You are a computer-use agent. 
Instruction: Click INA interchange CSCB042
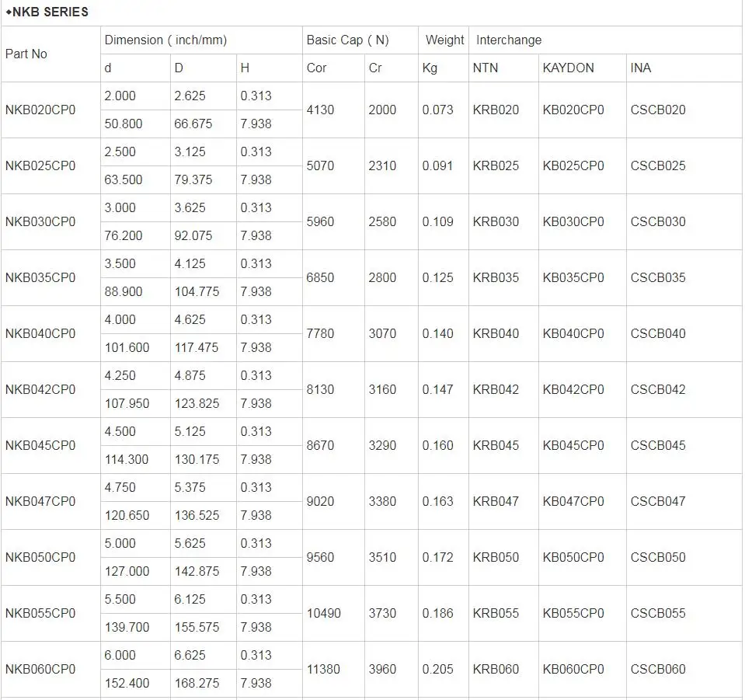tap(658, 390)
